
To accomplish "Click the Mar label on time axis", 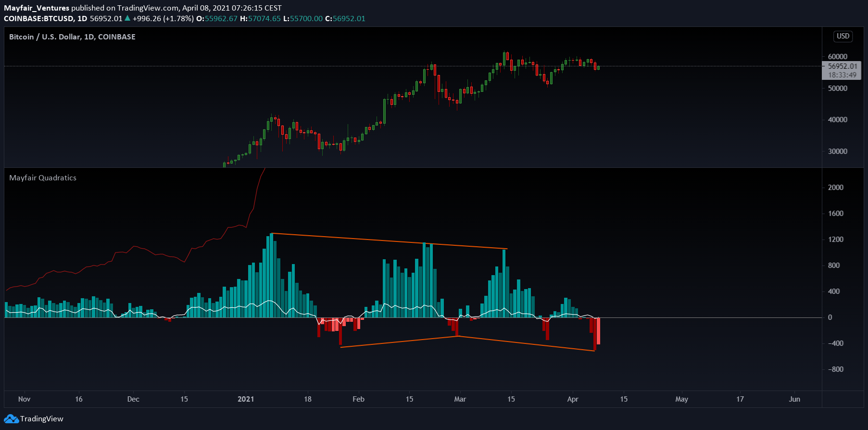I will pyautogui.click(x=460, y=399).
